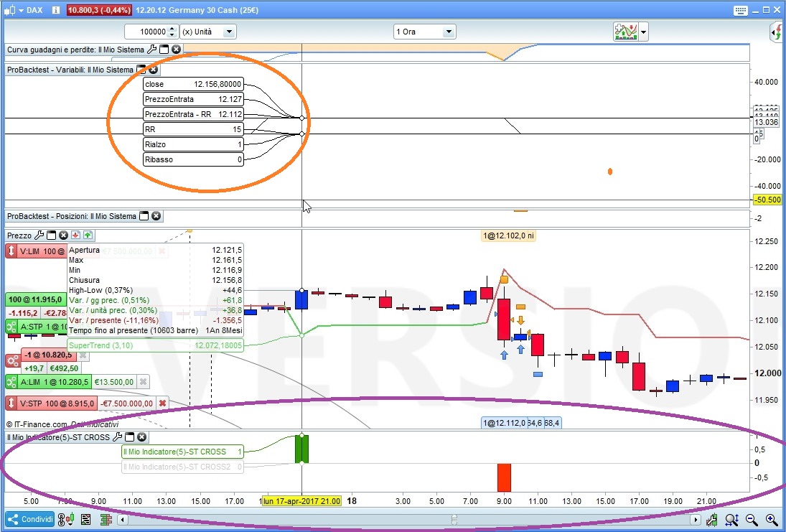Click the green gears icon on A:LIM order
This screenshot has height=532, width=786.
(x=11, y=382)
